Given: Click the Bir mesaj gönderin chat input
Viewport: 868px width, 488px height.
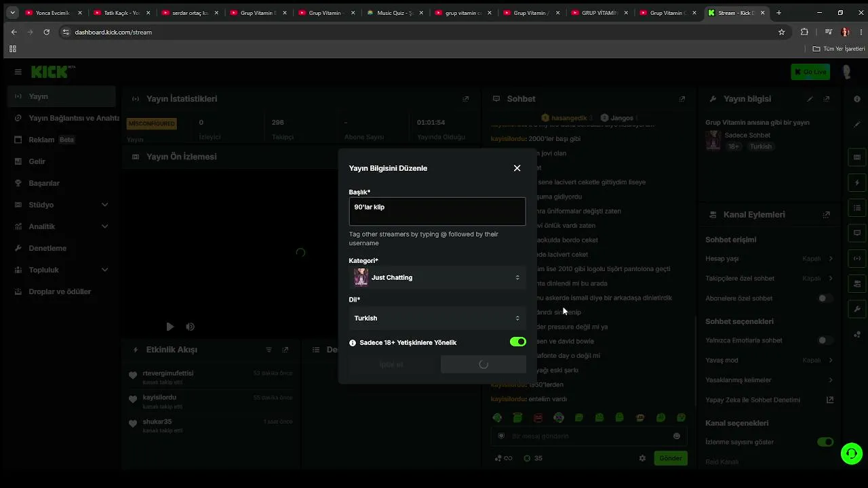Looking at the screenshot, I should (x=589, y=436).
